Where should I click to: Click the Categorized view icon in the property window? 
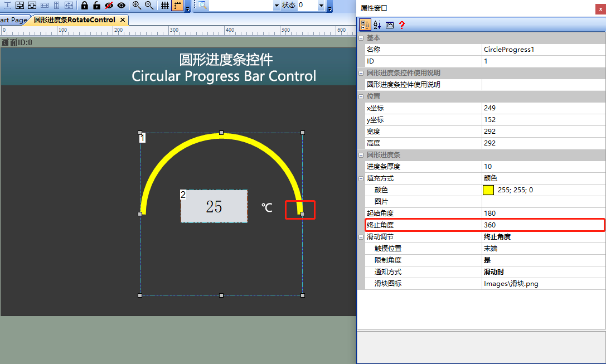click(365, 25)
